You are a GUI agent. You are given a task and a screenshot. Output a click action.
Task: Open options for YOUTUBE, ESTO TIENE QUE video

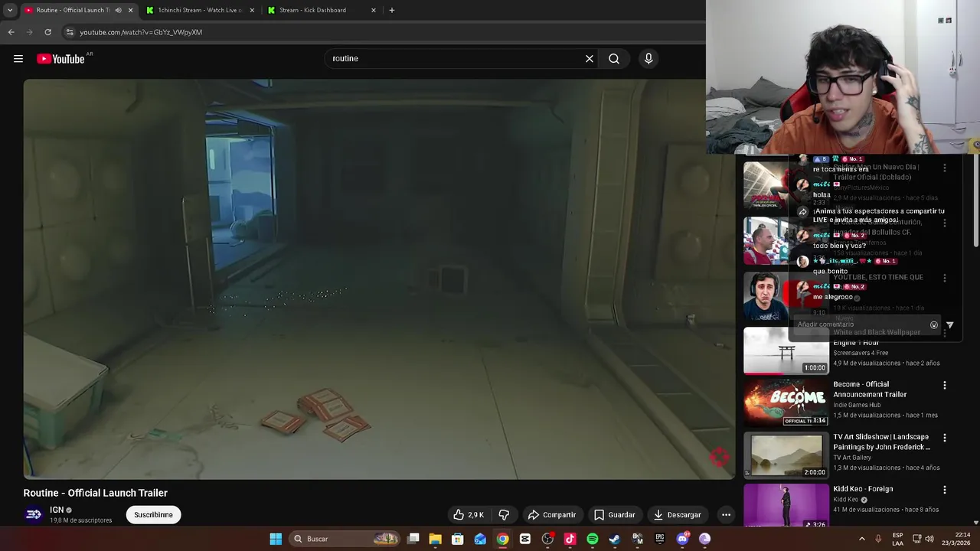944,278
